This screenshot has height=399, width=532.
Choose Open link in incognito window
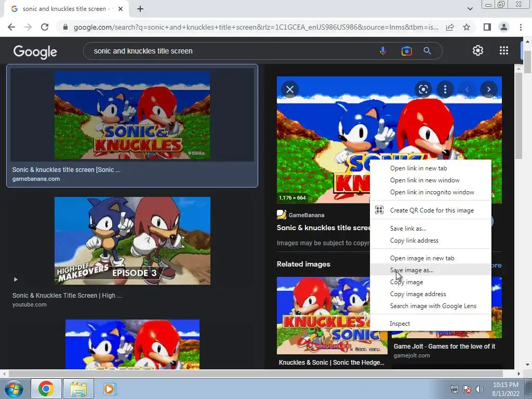[x=430, y=192]
